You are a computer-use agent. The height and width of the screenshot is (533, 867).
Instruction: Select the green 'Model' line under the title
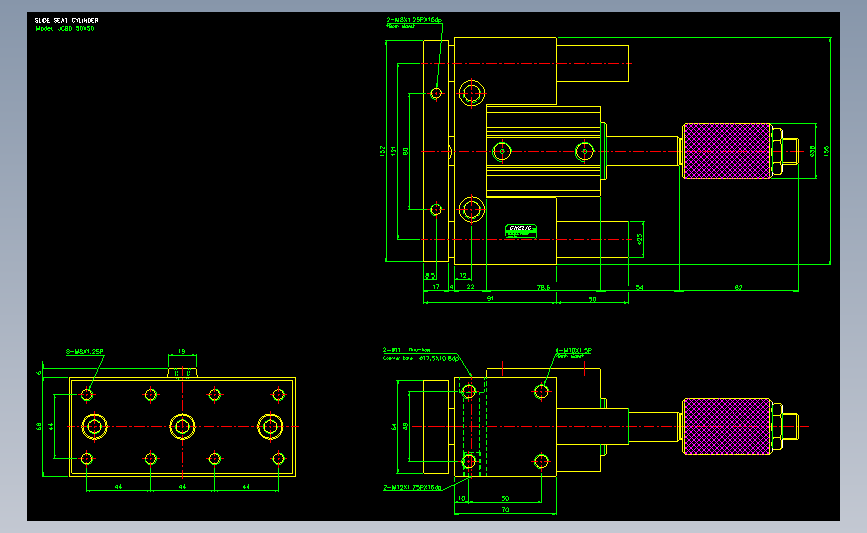(x=65, y=28)
